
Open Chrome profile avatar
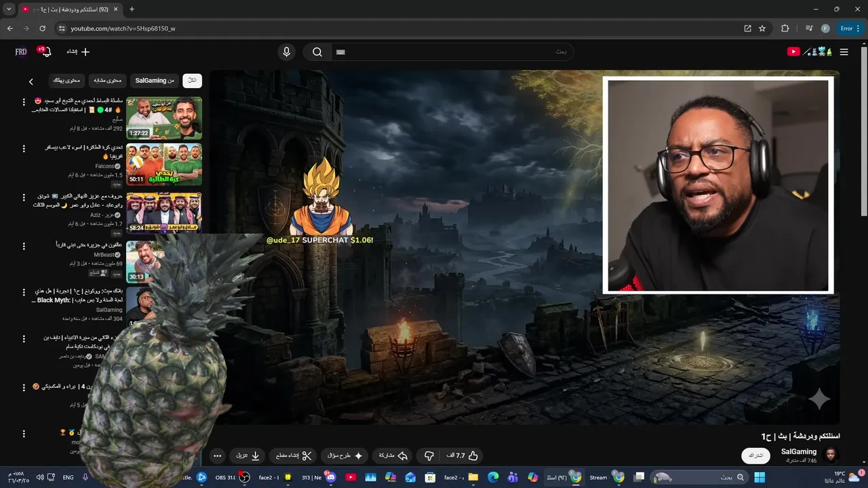click(x=825, y=28)
